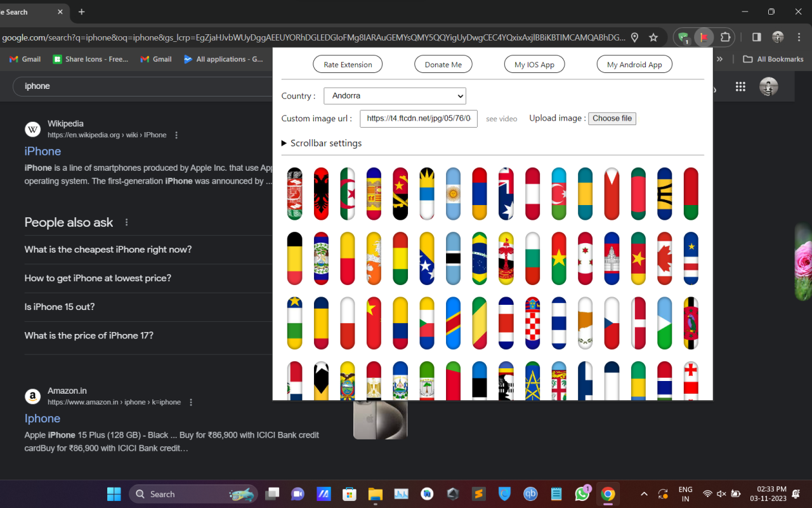Image resolution: width=812 pixels, height=508 pixels.
Task: Expand 'What is the price of iPhone 17?'
Action: point(89,335)
